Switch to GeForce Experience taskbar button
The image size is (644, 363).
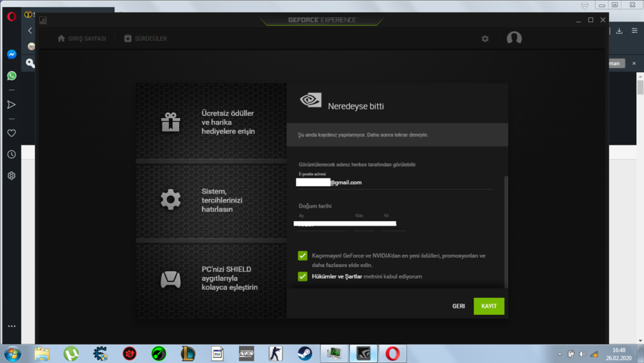click(363, 354)
